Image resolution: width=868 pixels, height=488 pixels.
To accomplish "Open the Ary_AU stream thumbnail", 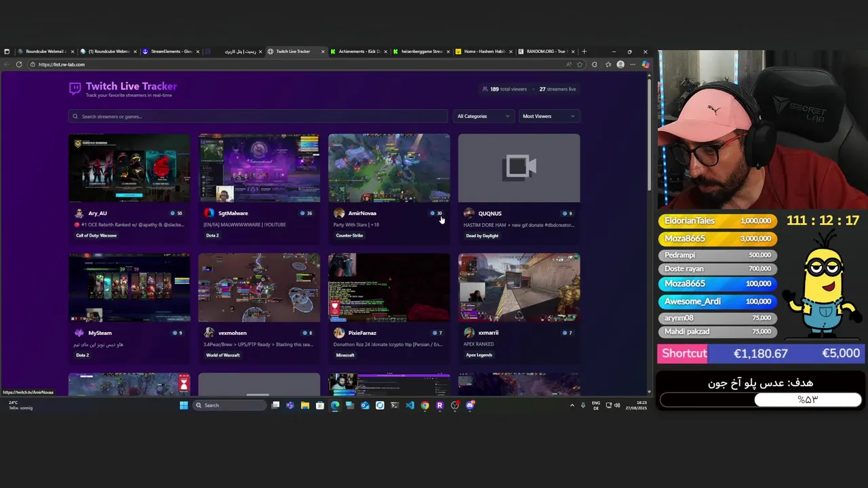I will click(129, 168).
